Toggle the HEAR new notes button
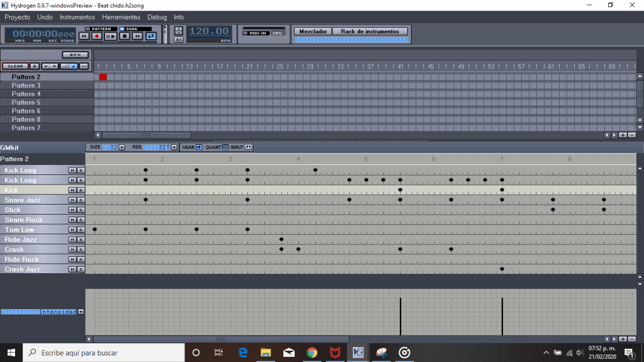 pyautogui.click(x=199, y=147)
